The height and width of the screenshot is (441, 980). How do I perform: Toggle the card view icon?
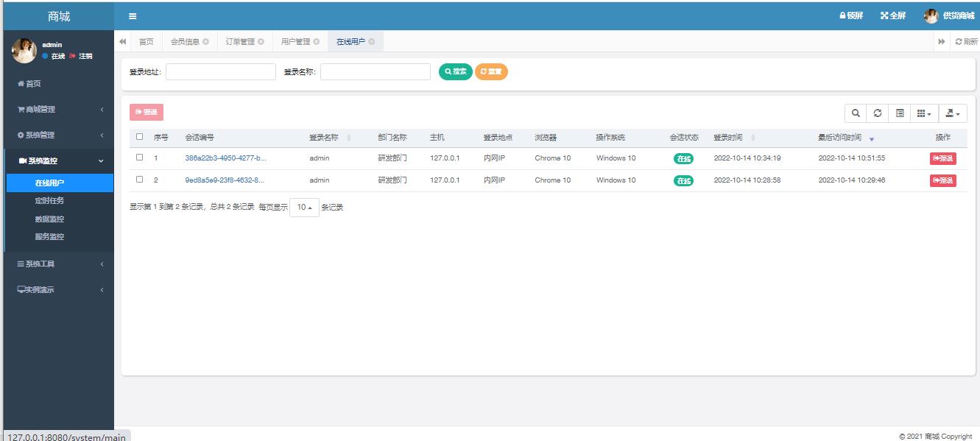pyautogui.click(x=900, y=113)
